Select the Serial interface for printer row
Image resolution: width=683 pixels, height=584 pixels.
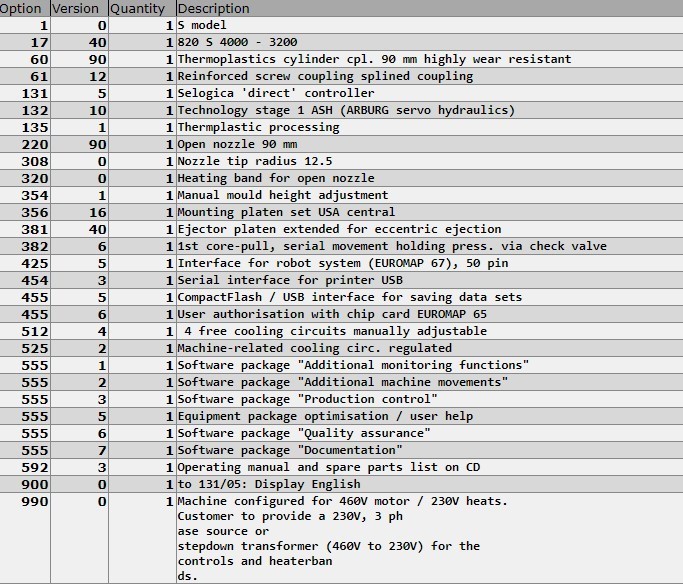(x=342, y=280)
